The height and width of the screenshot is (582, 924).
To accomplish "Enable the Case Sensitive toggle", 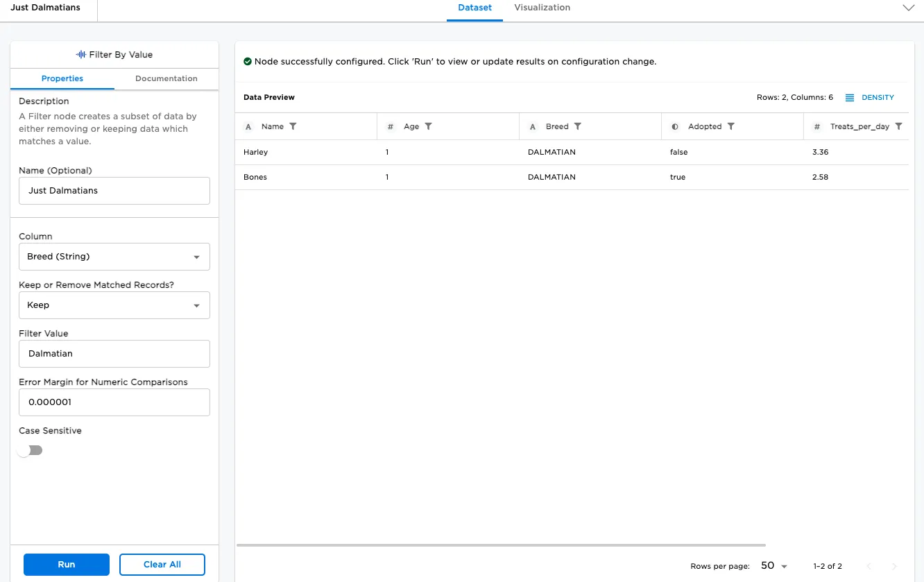I will click(30, 450).
